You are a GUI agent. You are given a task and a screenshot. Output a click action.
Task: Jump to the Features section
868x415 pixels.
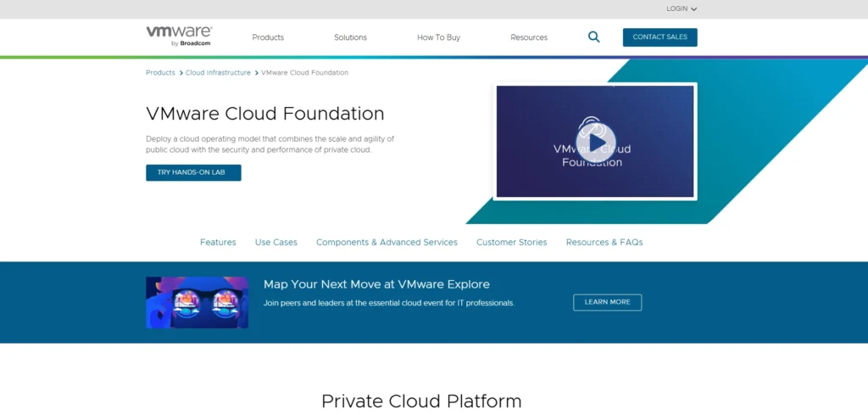point(218,242)
